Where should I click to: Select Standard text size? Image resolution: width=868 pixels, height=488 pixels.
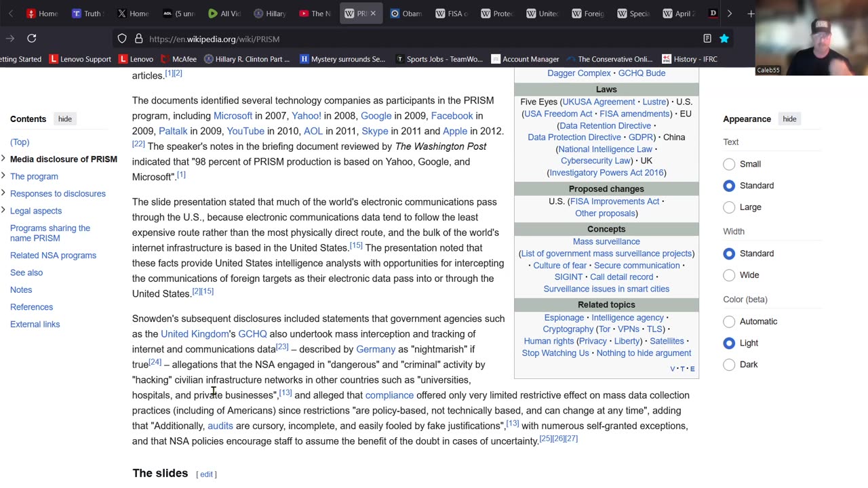coord(729,186)
